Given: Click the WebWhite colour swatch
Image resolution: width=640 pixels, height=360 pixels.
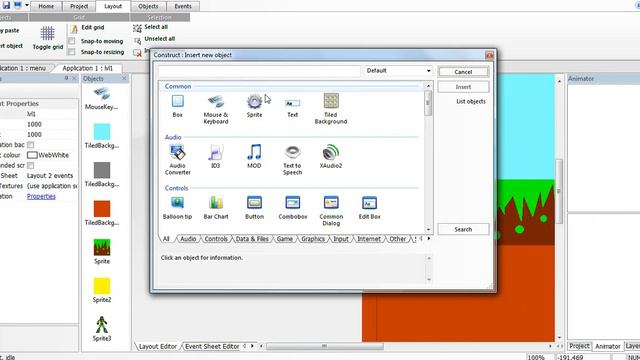Looking at the screenshot, I should [32, 155].
